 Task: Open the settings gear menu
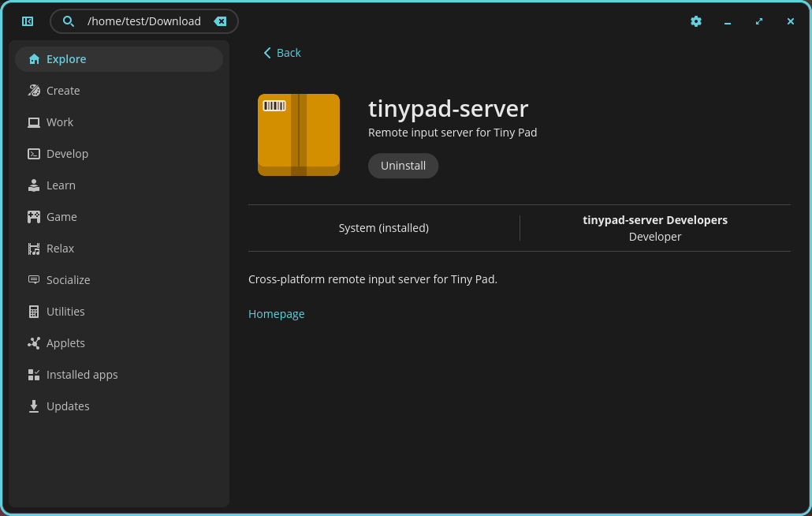(696, 21)
